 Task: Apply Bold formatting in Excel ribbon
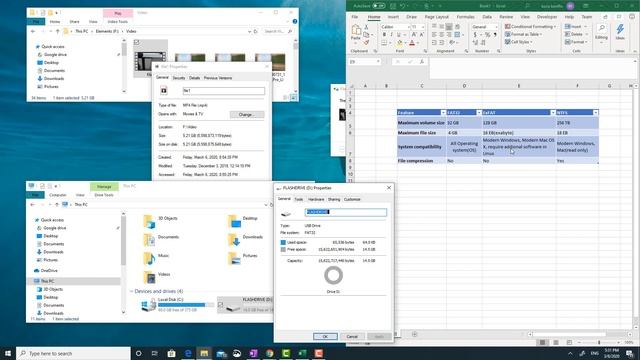384,35
